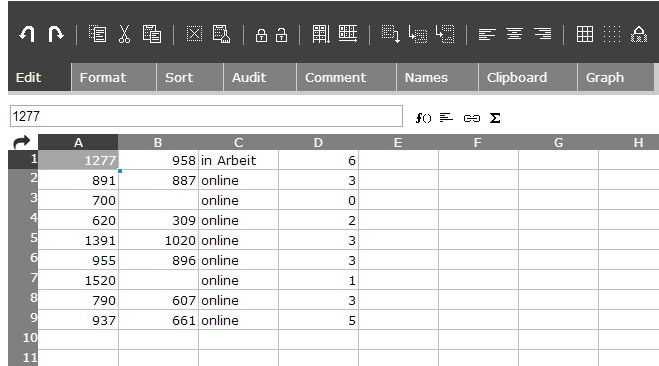The height and width of the screenshot is (366, 659).
Task: Click the move-paste selection icon
Action: pos(390,34)
